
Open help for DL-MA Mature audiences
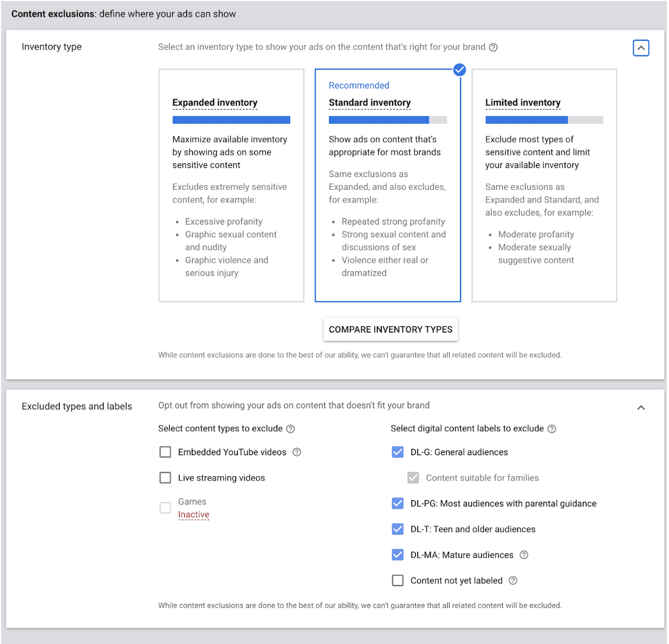click(524, 555)
